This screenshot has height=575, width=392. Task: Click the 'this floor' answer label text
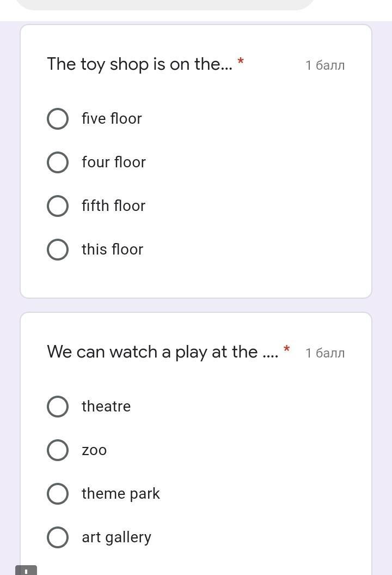tap(112, 250)
